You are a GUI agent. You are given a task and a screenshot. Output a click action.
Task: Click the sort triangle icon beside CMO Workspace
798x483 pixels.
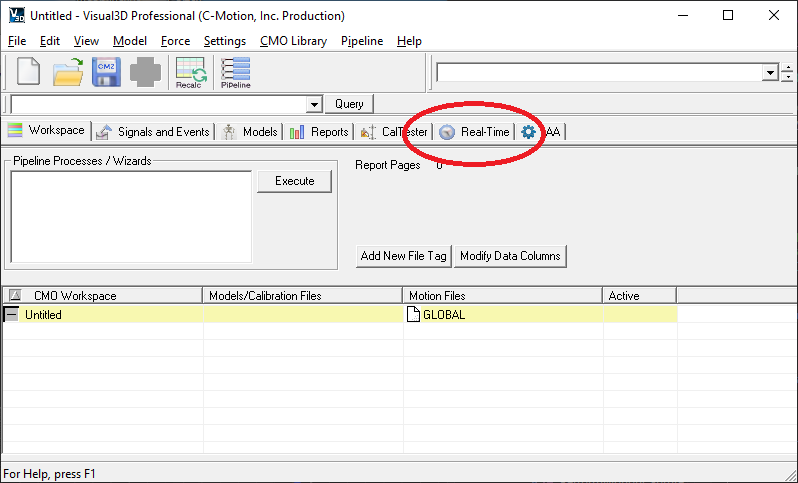(15, 295)
